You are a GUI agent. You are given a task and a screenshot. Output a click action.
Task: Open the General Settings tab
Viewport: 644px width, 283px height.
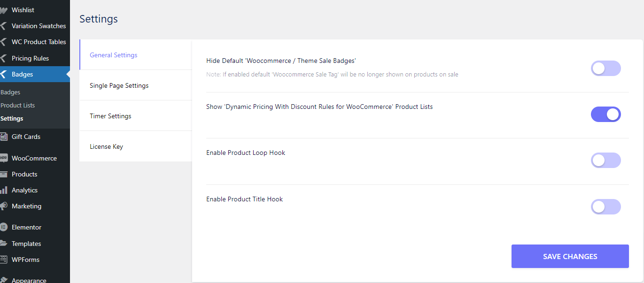[136, 55]
